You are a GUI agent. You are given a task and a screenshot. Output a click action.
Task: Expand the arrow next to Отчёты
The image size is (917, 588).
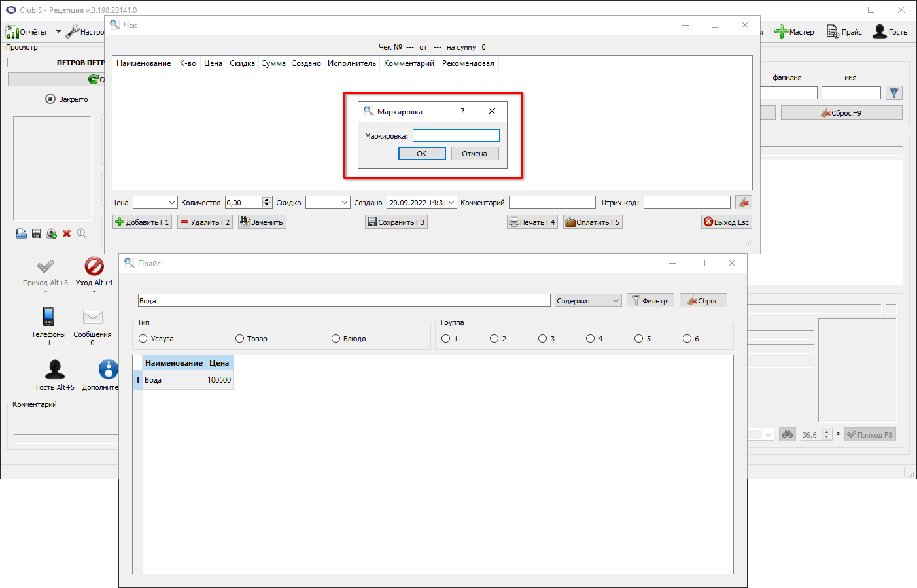point(58,31)
